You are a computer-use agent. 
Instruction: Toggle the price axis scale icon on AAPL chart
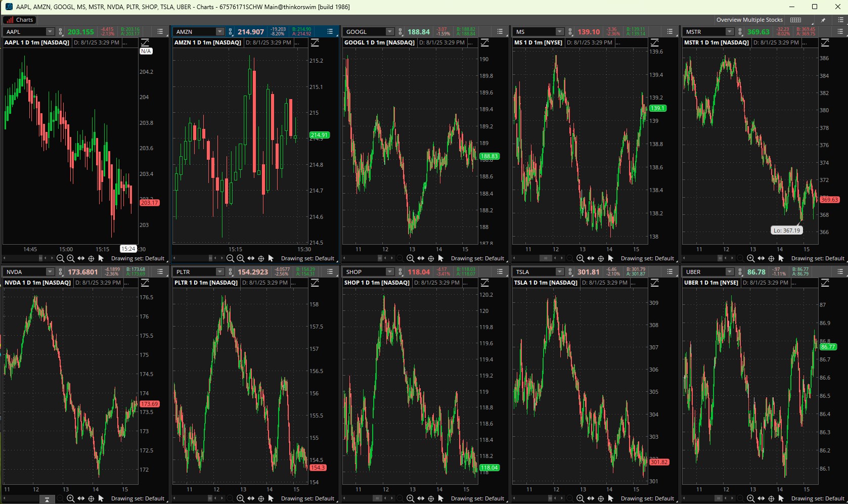pyautogui.click(x=145, y=42)
